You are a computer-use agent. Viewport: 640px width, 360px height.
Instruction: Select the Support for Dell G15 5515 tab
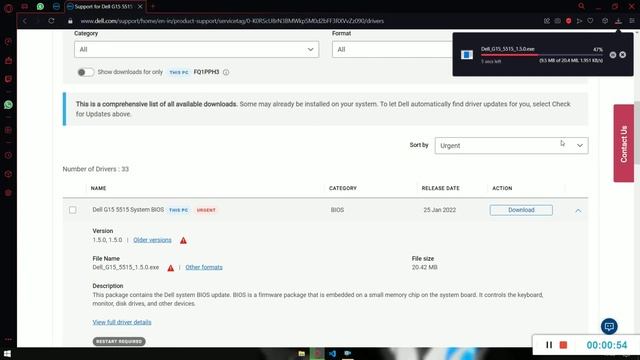(x=102, y=7)
